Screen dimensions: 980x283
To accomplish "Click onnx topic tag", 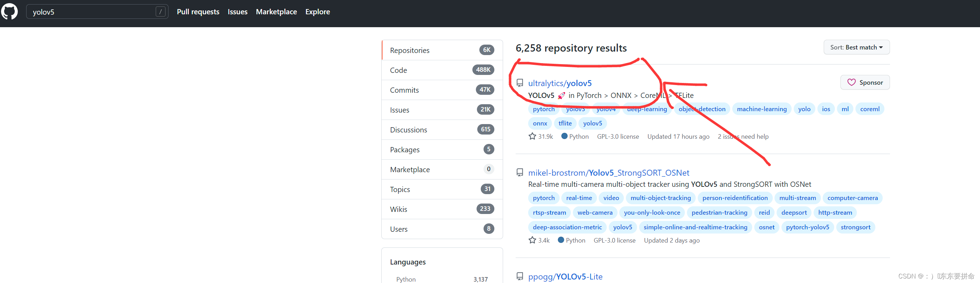I will [540, 123].
